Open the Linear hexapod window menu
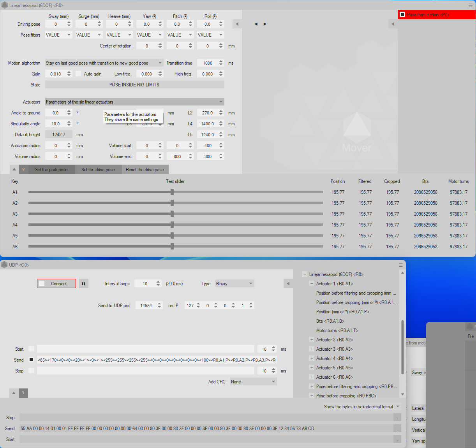Viewport: 476px width, 448px height. point(471,5)
